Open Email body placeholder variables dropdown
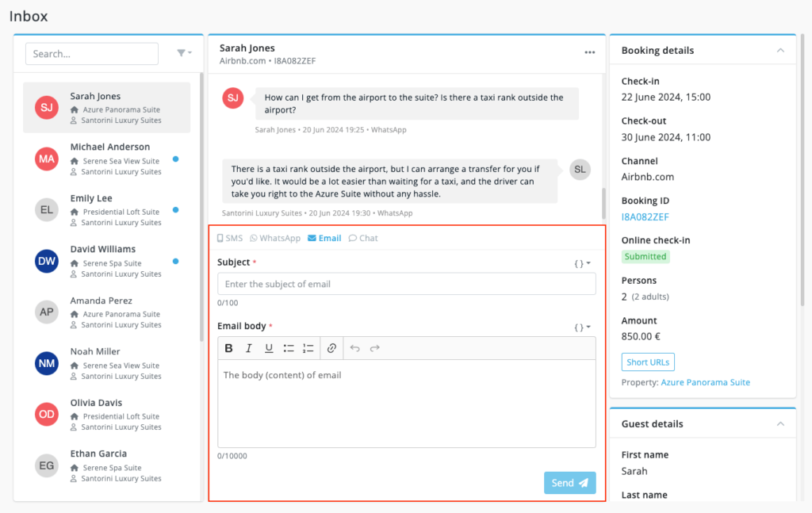This screenshot has width=812, height=513. 583,327
